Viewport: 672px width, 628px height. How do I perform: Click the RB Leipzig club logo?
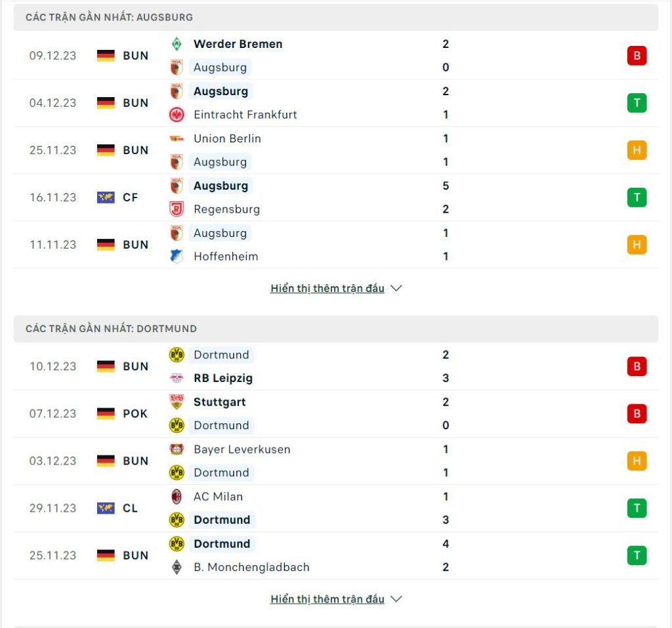pyautogui.click(x=177, y=378)
